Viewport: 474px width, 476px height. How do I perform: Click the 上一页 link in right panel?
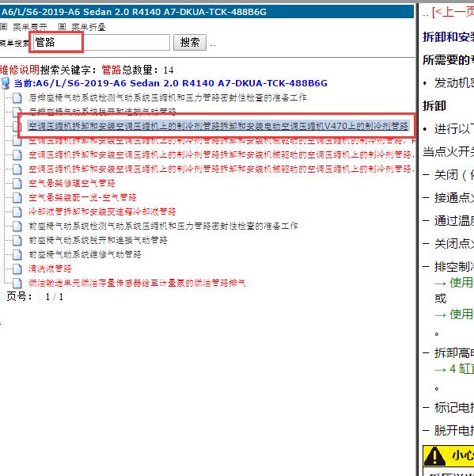453,12
